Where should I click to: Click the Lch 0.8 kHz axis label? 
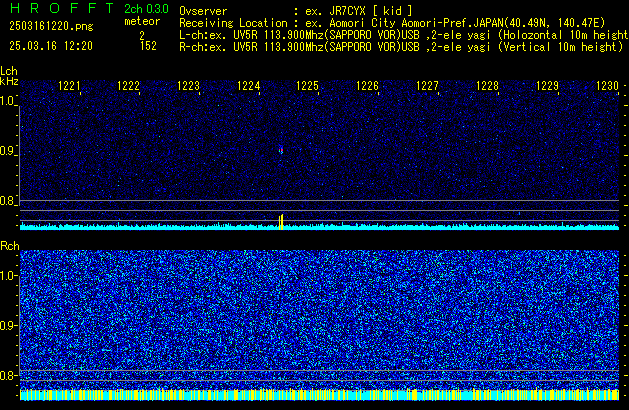click(7, 201)
